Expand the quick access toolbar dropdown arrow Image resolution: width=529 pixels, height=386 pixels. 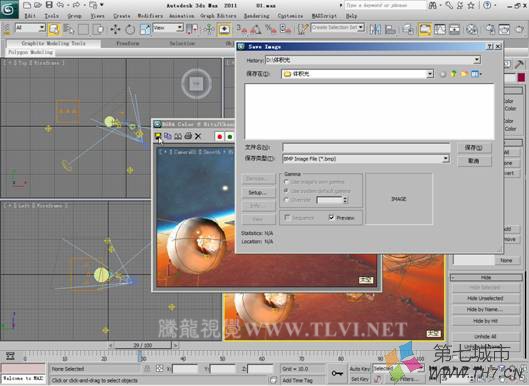point(102,5)
